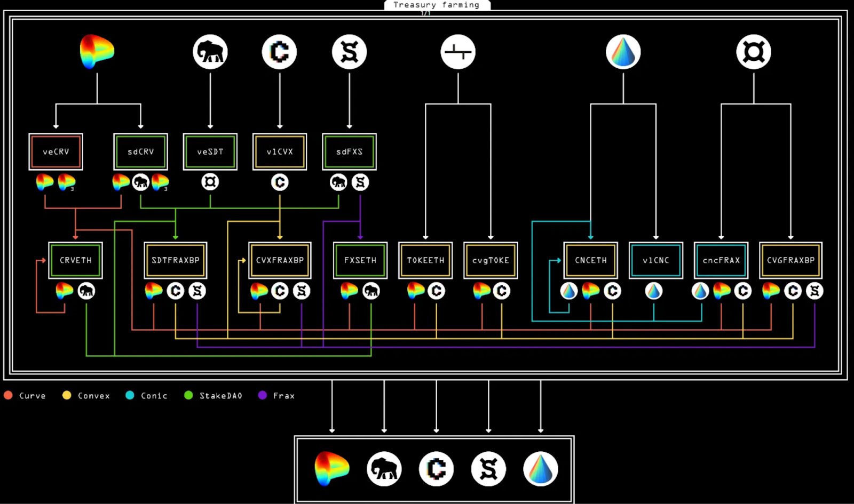
Task: Click the sdFXS box
Action: point(350,152)
